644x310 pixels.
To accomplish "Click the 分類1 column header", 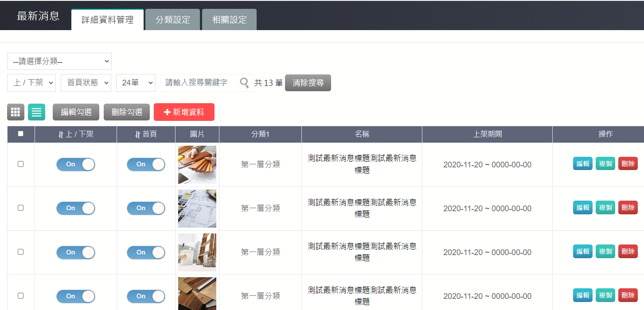I will 260,134.
